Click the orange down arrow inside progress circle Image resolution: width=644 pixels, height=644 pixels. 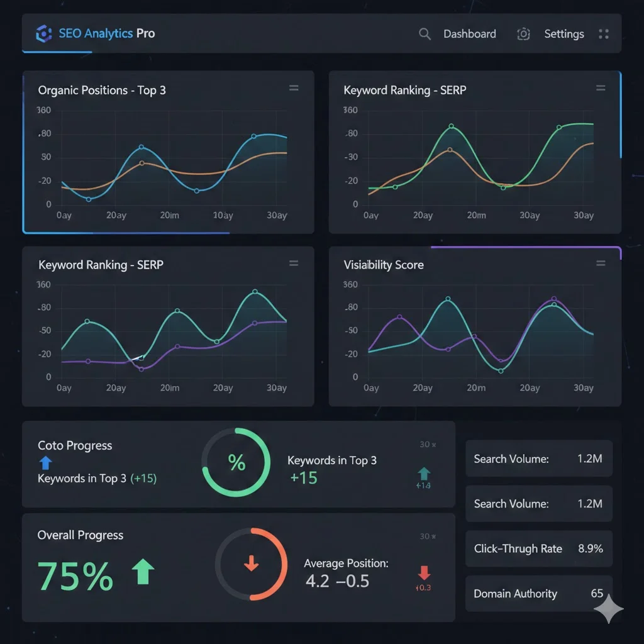click(x=252, y=564)
